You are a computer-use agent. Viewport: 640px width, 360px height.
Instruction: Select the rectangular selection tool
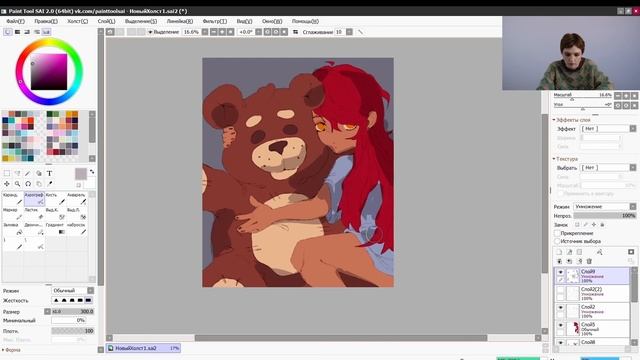click(7, 173)
